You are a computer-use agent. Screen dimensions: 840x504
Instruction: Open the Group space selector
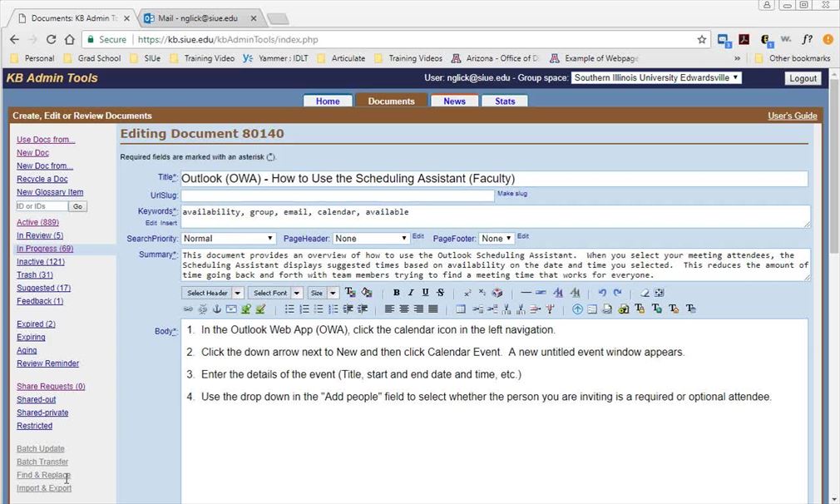pyautogui.click(x=656, y=78)
